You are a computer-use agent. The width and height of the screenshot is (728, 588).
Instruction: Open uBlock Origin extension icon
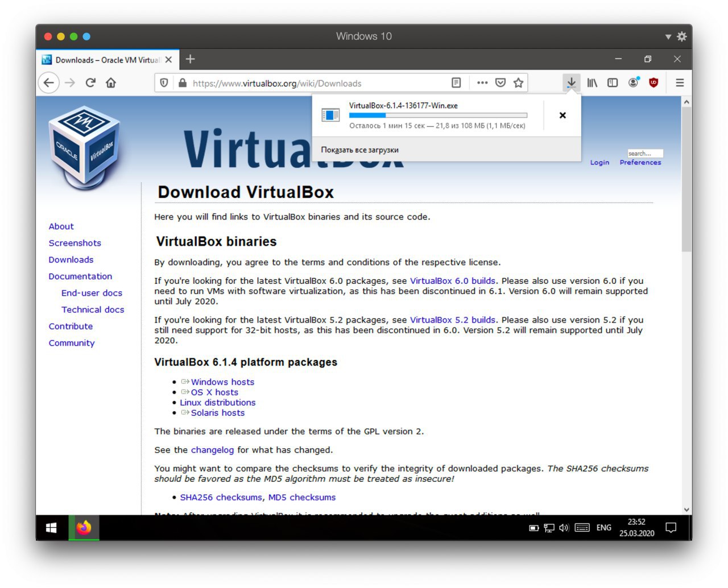(653, 83)
